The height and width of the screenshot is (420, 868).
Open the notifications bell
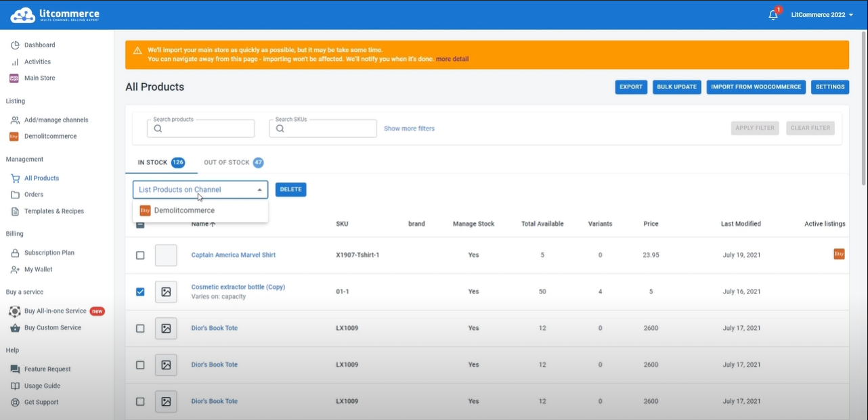(x=773, y=15)
